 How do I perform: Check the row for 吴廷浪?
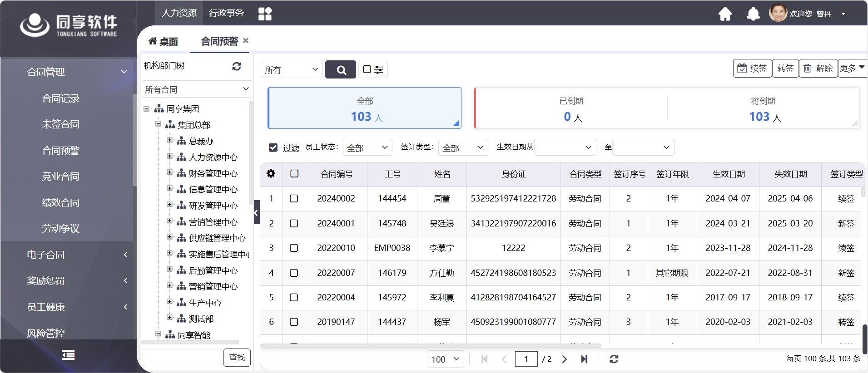[x=294, y=223]
